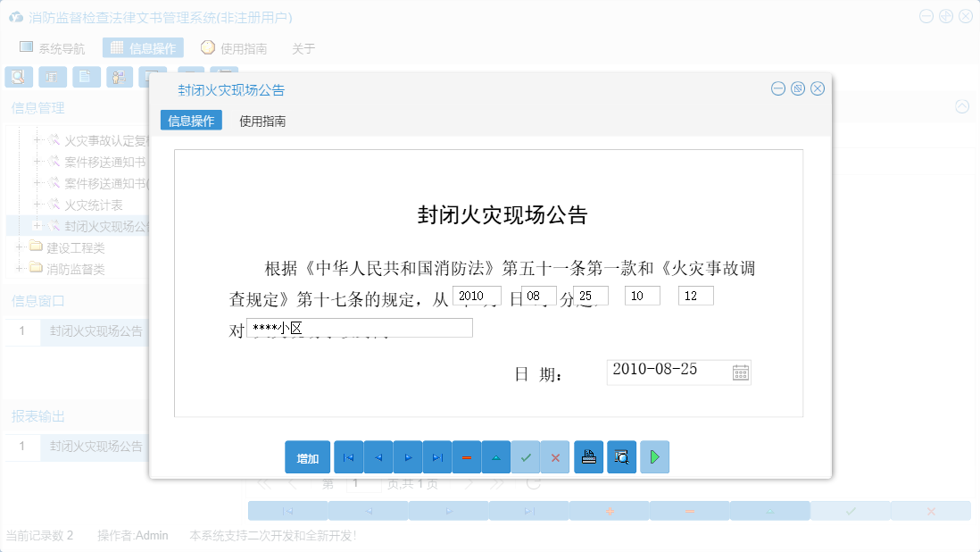Expand the 消防监督类 folder in the tree
The image size is (980, 552).
tap(19, 267)
